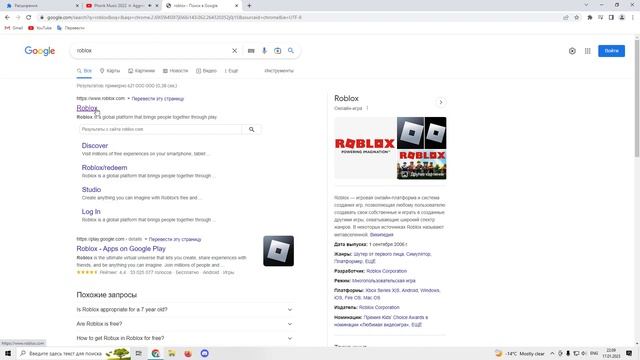Click the Chrome icon on the taskbar
This screenshot has width=640, height=360.
[156, 353]
